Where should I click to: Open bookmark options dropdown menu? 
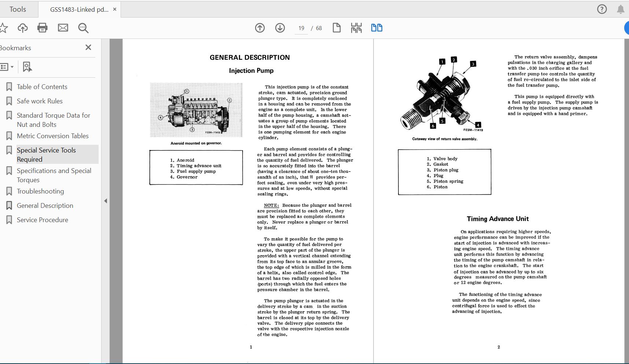click(x=7, y=67)
